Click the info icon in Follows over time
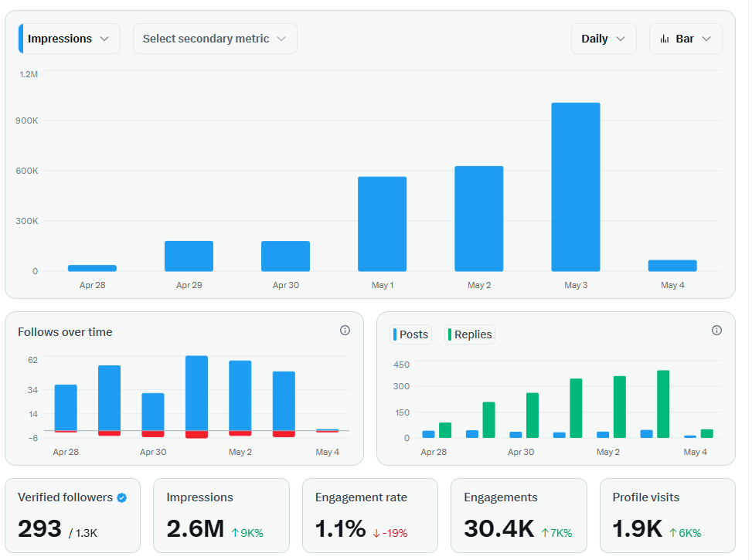Screen dimensions: 752x560 [x=345, y=331]
